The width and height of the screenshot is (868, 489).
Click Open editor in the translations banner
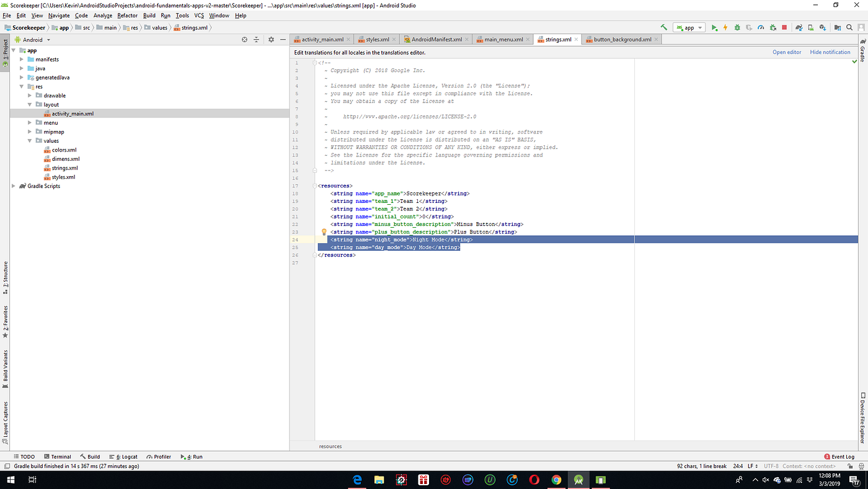[787, 52]
